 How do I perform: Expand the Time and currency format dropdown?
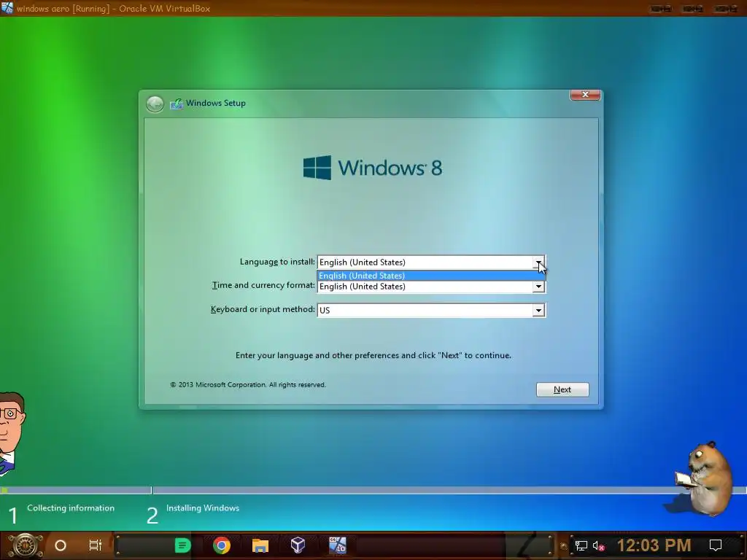tap(538, 287)
